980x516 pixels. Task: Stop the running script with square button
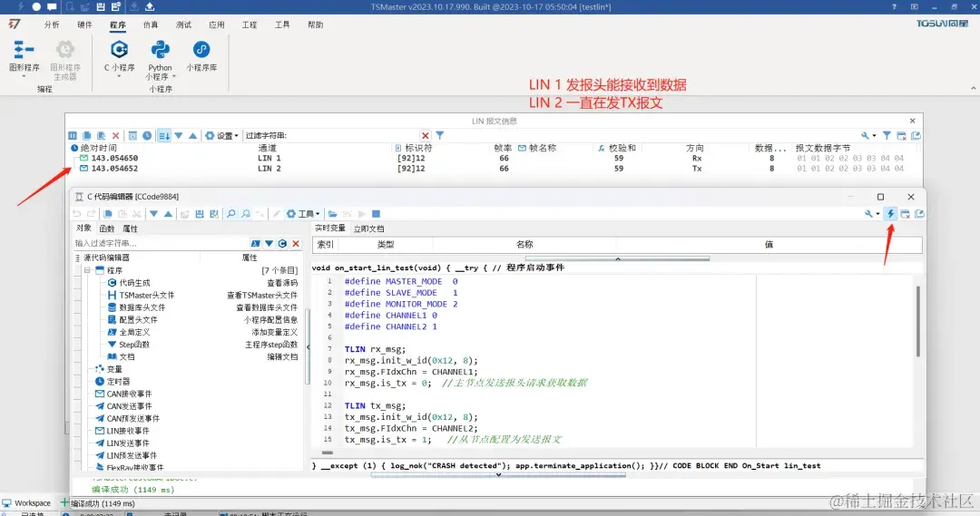click(376, 214)
